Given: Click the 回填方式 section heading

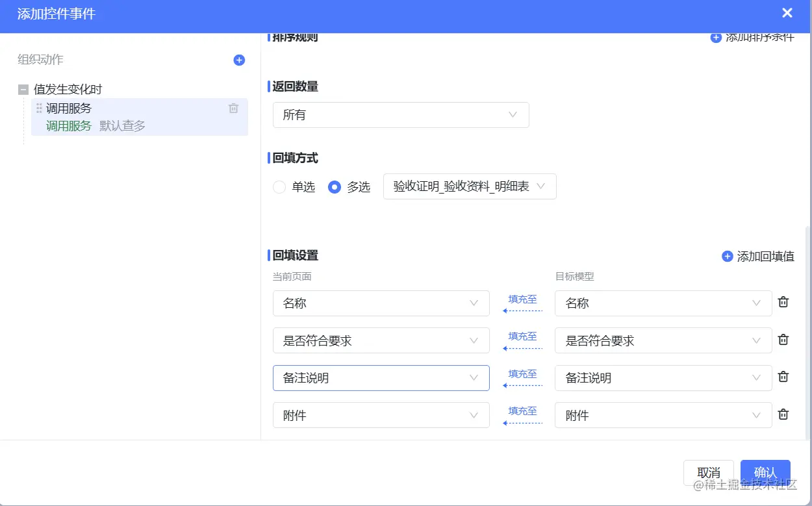Looking at the screenshot, I should click(x=296, y=158).
